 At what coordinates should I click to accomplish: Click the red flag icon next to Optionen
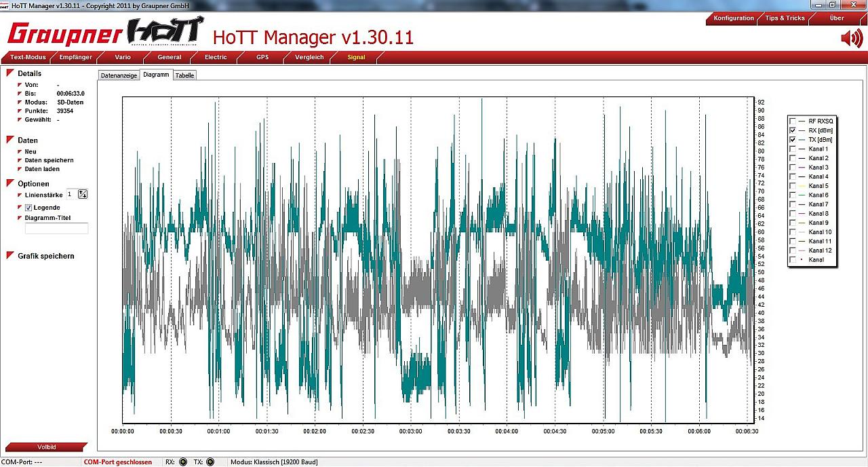point(11,184)
